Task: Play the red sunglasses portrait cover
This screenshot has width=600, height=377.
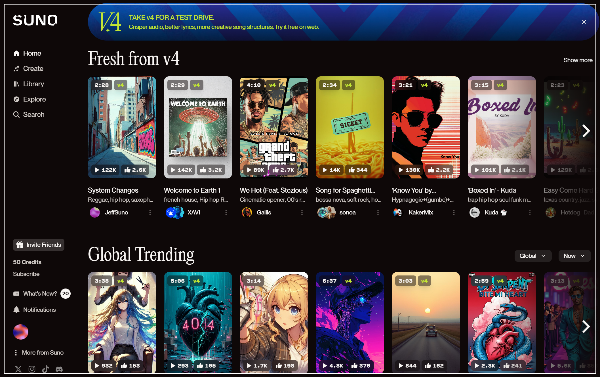Action: click(426, 127)
